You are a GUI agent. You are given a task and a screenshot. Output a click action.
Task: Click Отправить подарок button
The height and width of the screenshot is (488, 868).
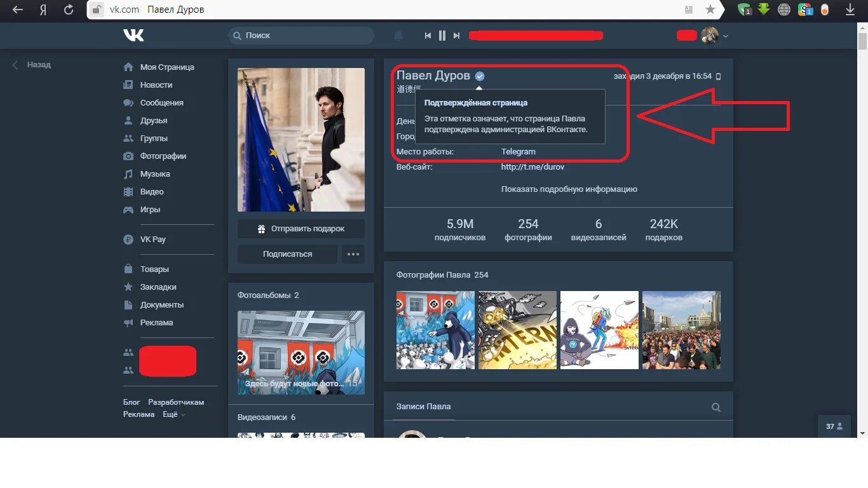(301, 229)
